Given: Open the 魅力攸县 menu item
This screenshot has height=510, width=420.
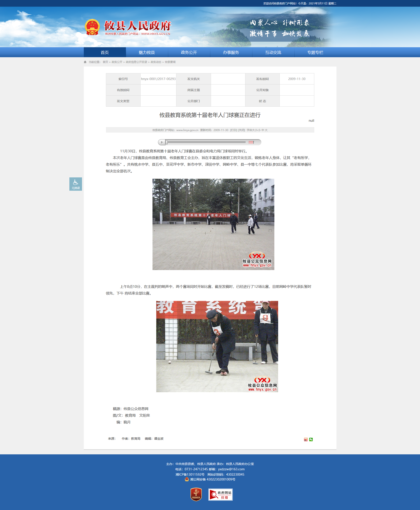Looking at the screenshot, I should [147, 53].
